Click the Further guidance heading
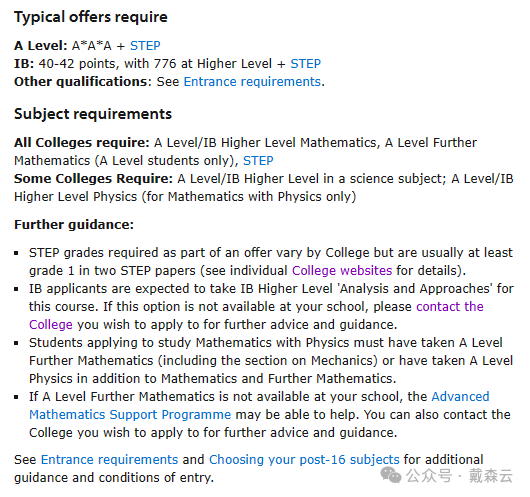The image size is (530, 497). [x=74, y=224]
